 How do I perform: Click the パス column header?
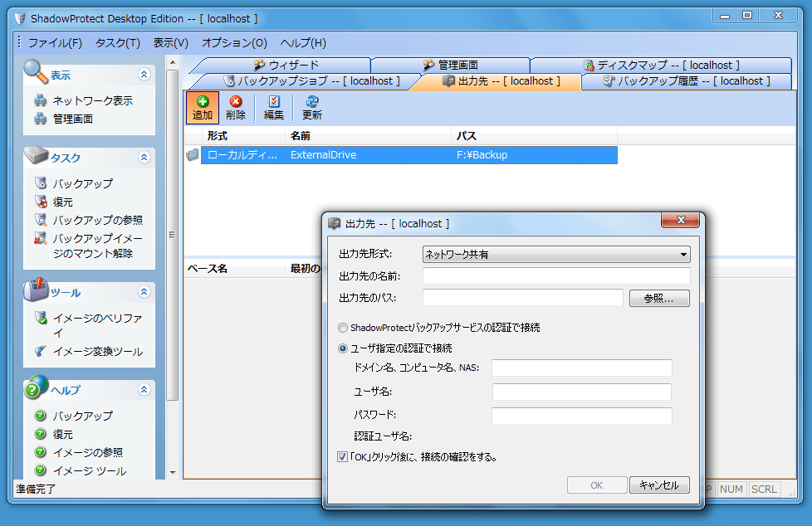(x=534, y=136)
